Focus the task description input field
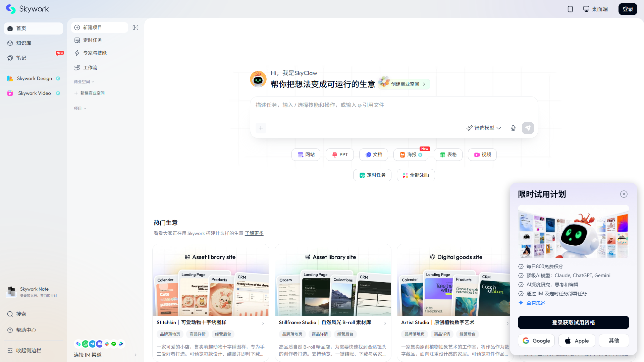644x362 pixels. coord(394,105)
